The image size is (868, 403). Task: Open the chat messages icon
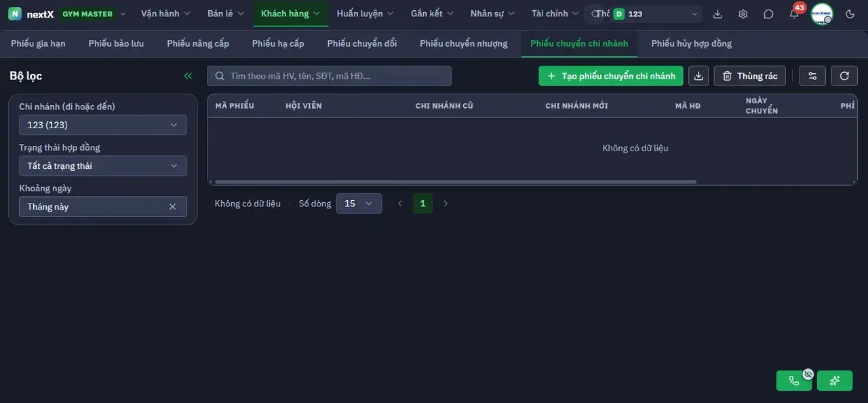(x=768, y=14)
